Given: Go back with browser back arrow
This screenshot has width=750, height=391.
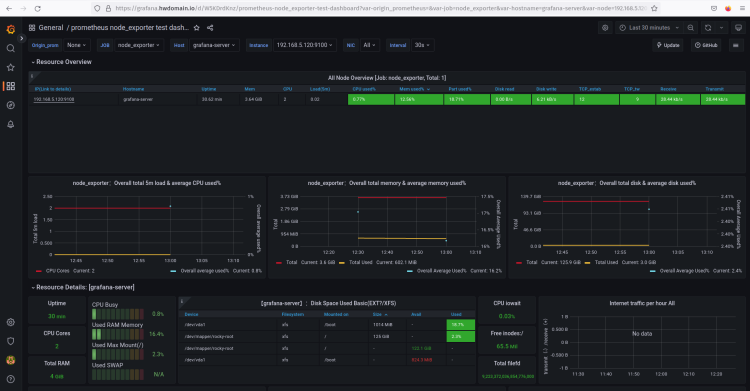Looking at the screenshot, I should pos(9,8).
